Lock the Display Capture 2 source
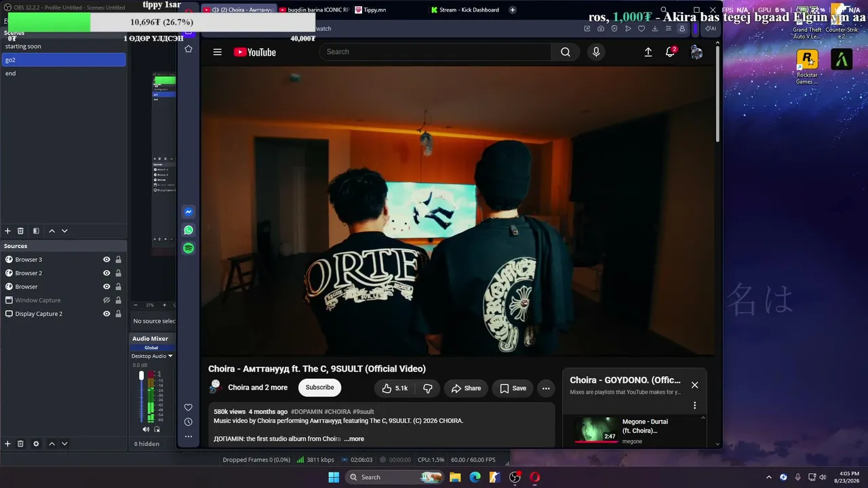 [x=119, y=314]
